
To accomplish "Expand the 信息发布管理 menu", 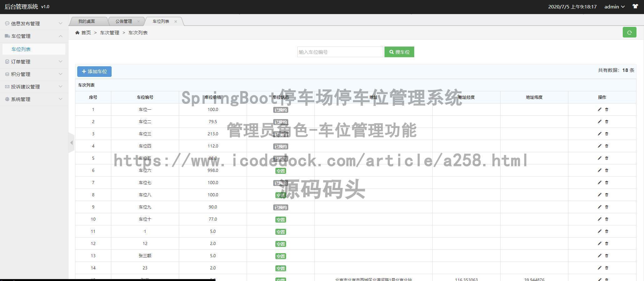I will tap(34, 24).
